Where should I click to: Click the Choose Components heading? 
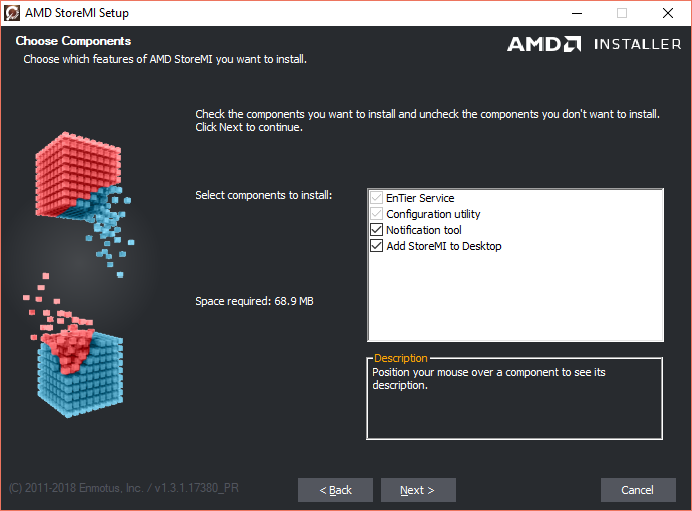pos(73,41)
